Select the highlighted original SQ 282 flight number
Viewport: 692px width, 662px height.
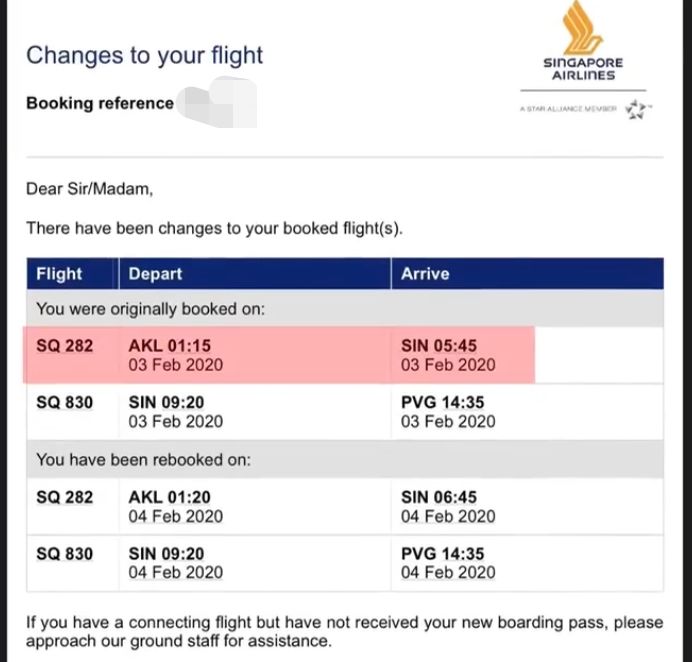64,346
